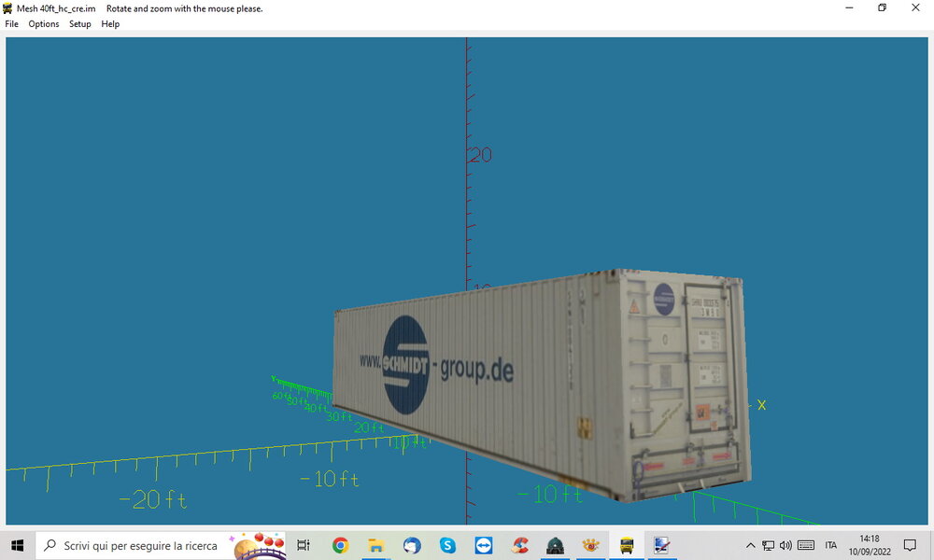Image resolution: width=934 pixels, height=560 pixels.
Task: Switch to the yellow eye icon app on the taskbar
Action: [591, 545]
